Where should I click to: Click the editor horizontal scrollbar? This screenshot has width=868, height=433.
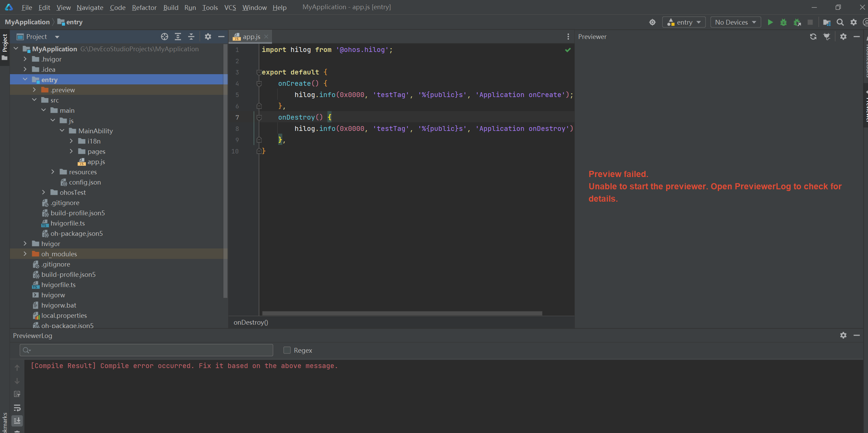click(402, 313)
